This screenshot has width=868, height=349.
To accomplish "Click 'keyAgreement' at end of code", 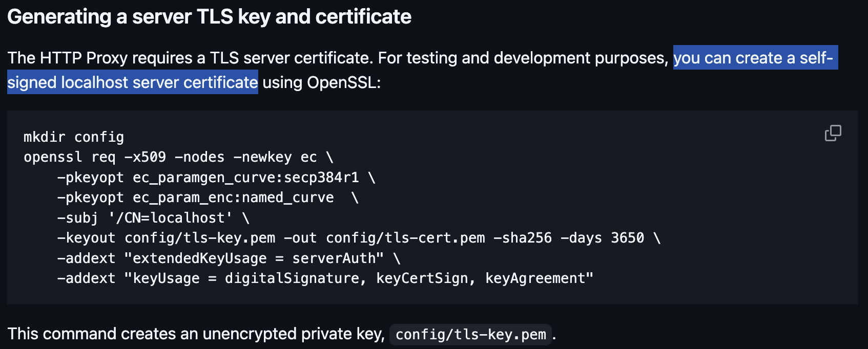I will 535,278.
